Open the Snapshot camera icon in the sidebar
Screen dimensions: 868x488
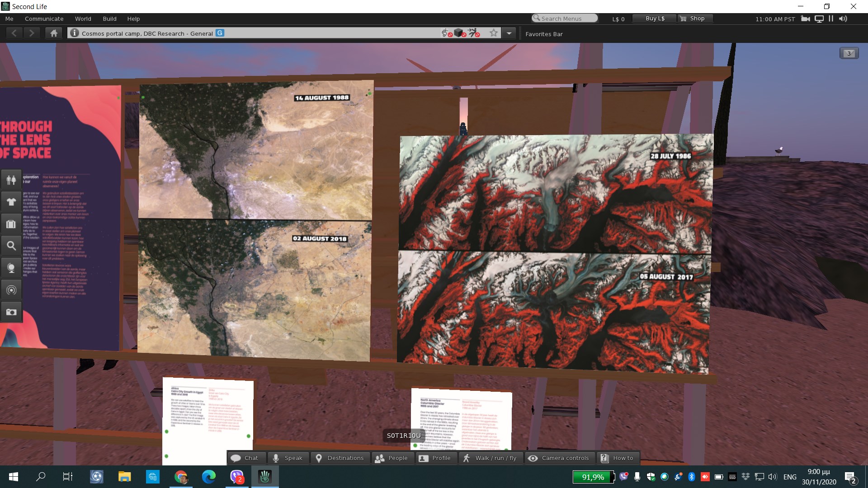[11, 312]
